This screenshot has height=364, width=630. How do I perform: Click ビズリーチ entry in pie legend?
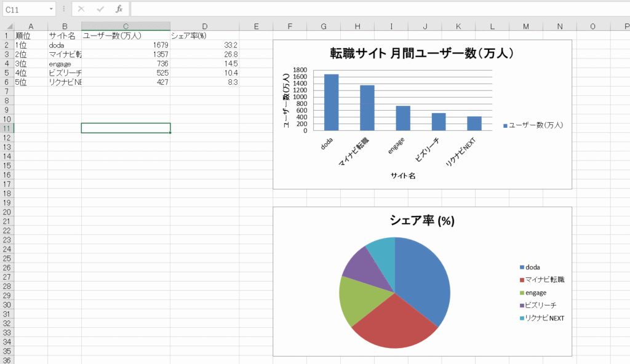[538, 306]
